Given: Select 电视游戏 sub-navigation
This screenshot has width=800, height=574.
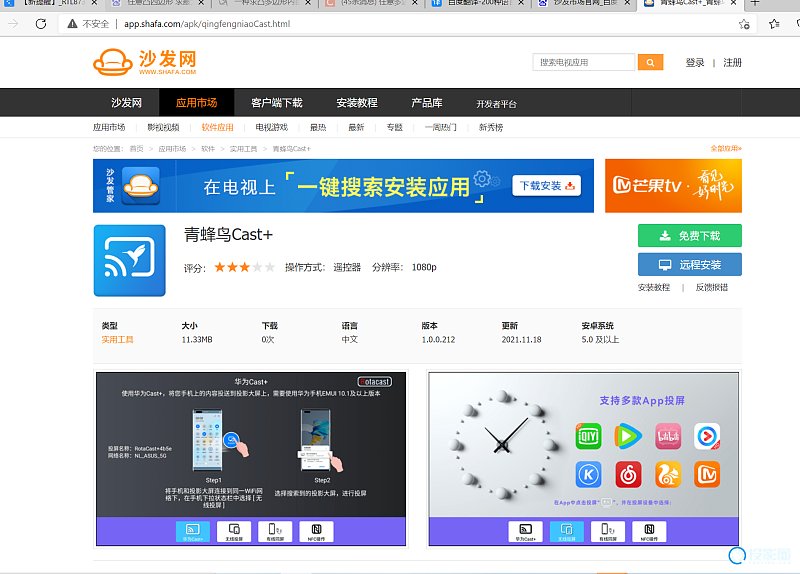Looking at the screenshot, I should 271,127.
